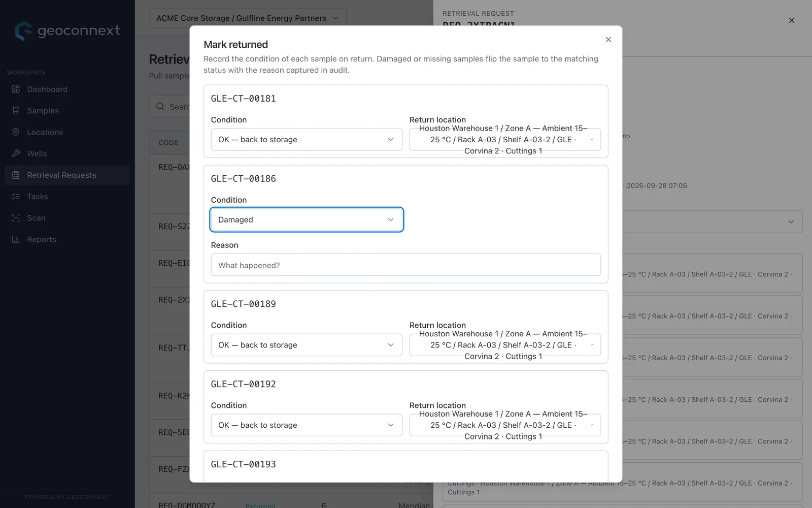Click the Locations pin icon

tap(16, 132)
